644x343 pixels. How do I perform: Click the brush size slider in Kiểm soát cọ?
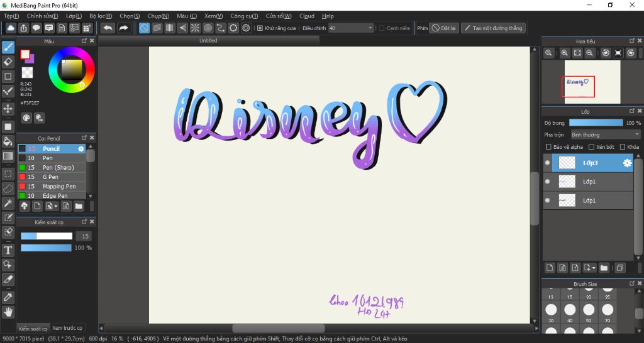47,236
